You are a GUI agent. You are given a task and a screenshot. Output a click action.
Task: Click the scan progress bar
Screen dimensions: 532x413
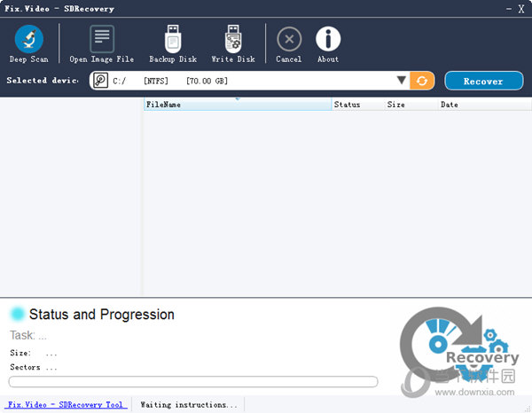click(193, 381)
